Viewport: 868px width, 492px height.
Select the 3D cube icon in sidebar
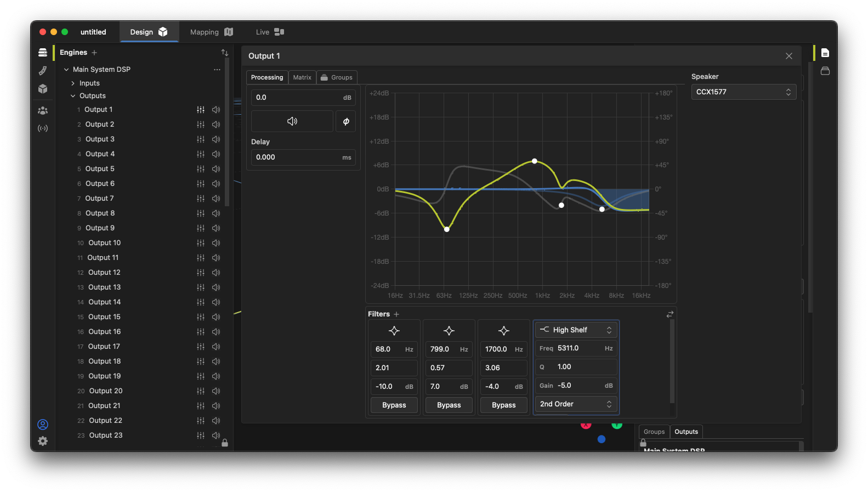43,89
